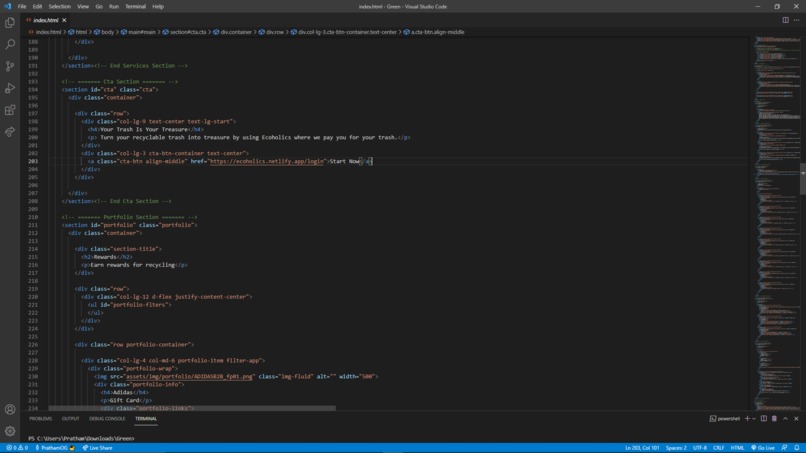Screen dimensions: 806x453
Task: Close the terminal panel
Action: [x=796, y=419]
